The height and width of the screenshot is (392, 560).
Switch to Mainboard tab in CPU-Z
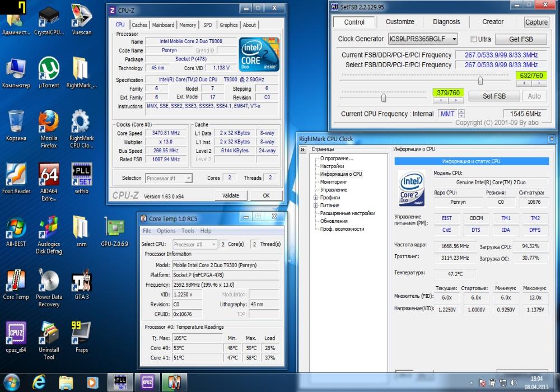click(x=163, y=25)
